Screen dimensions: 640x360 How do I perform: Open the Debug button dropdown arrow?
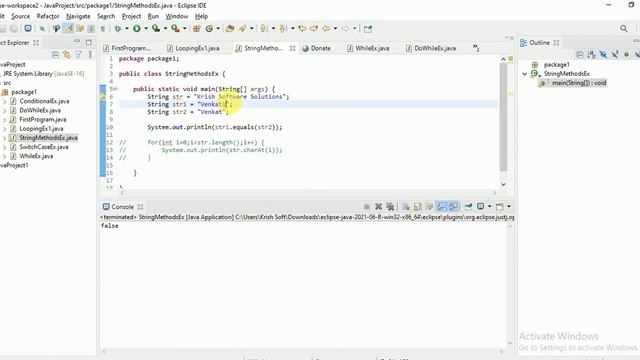coord(127,29)
